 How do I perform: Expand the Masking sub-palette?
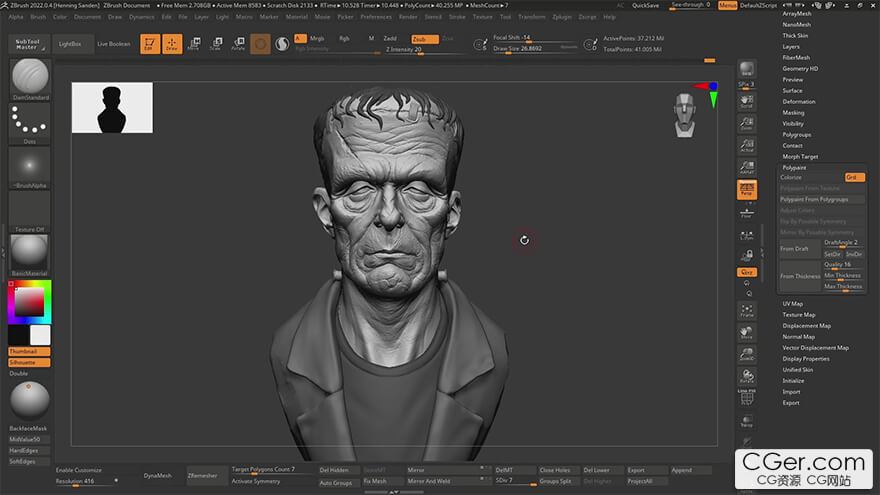tap(793, 113)
